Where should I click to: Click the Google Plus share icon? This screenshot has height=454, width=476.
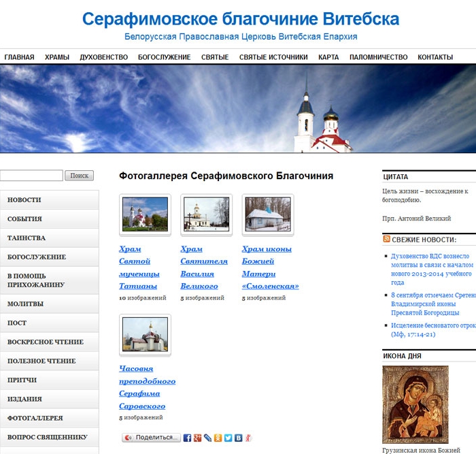tap(198, 438)
